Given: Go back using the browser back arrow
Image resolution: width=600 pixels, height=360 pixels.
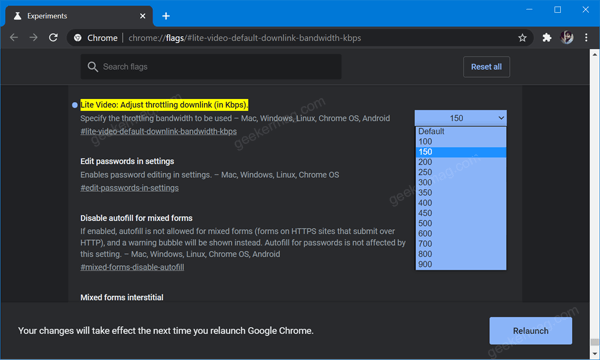Looking at the screenshot, I should point(14,37).
